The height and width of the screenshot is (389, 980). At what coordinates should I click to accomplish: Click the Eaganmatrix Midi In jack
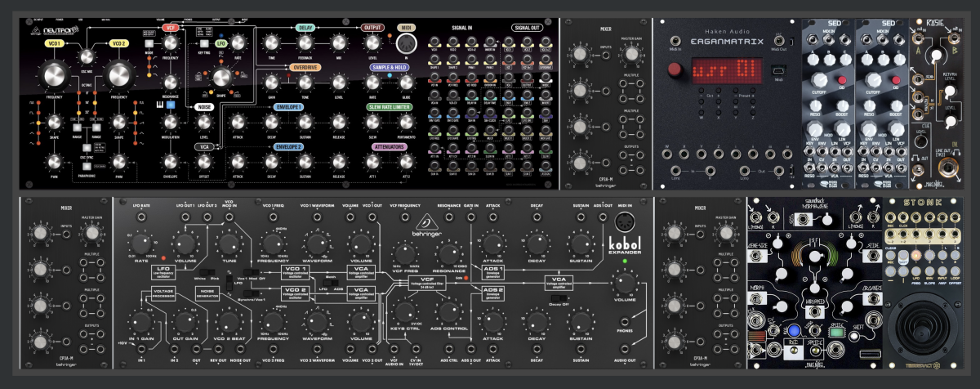coord(676,41)
